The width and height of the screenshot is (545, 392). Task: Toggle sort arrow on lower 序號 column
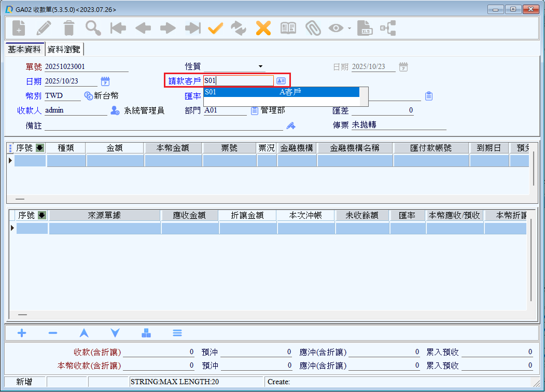pos(42,215)
